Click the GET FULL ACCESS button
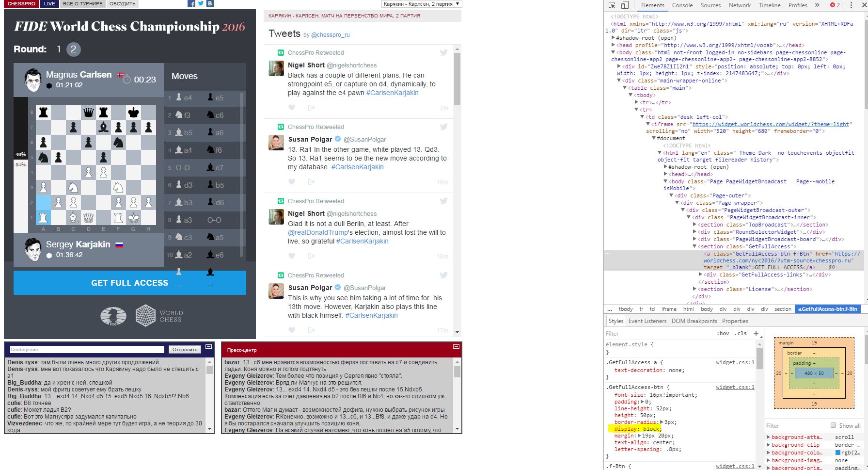Image resolution: width=868 pixels, height=470 pixels. tap(130, 283)
